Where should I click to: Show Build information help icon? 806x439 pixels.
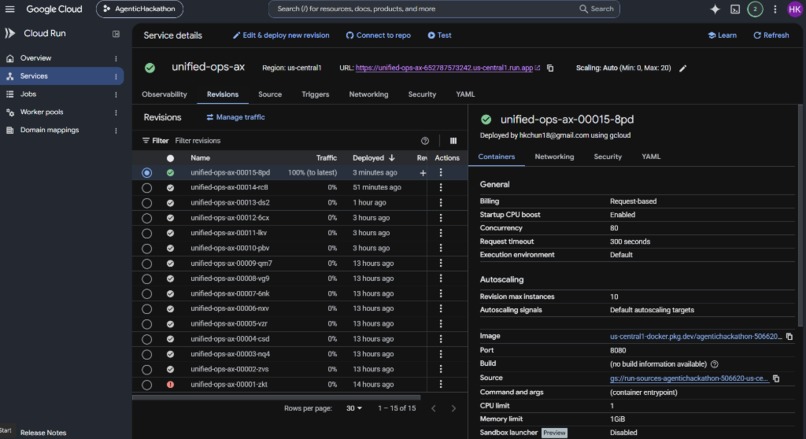tap(715, 364)
